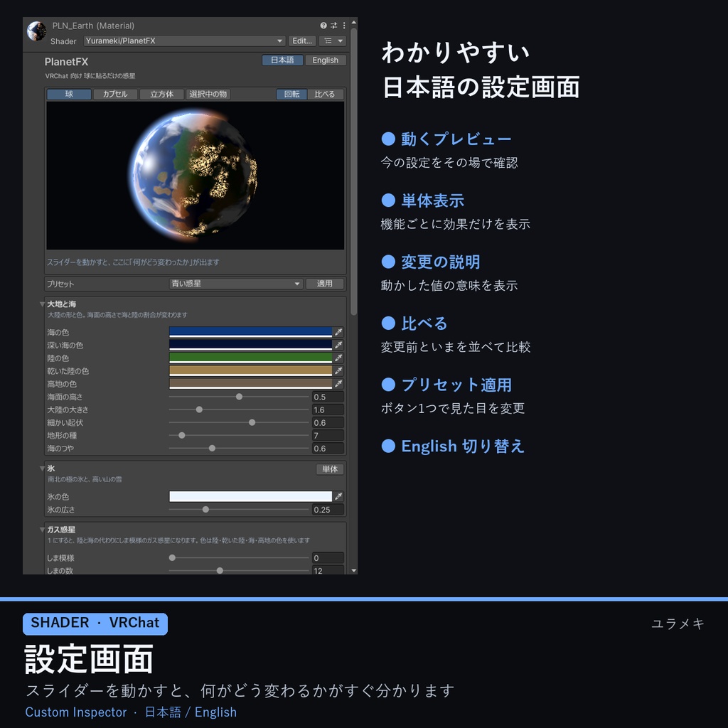This screenshot has width=728, height=728.
Task: Click eyedropper for 陸の色
Action: pyautogui.click(x=339, y=358)
